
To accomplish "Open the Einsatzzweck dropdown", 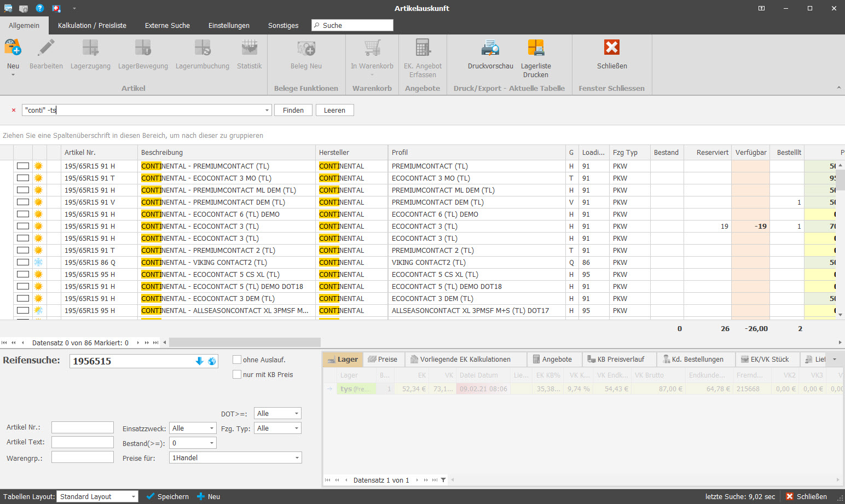I will (x=212, y=428).
